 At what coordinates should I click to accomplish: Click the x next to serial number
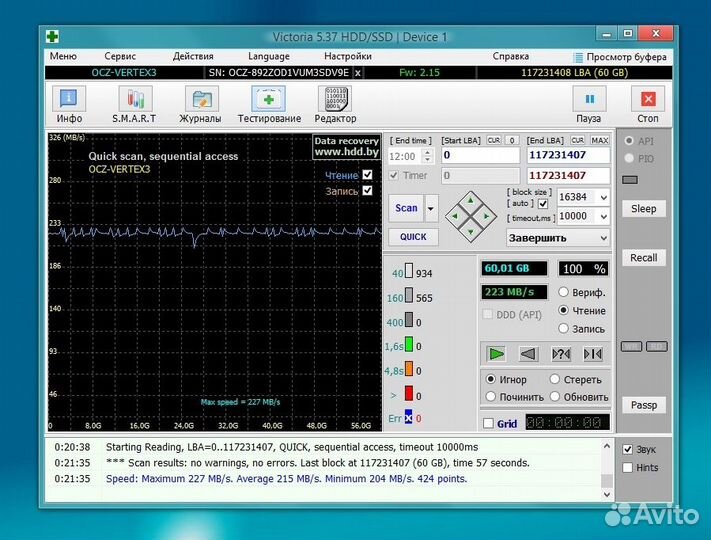(358, 73)
